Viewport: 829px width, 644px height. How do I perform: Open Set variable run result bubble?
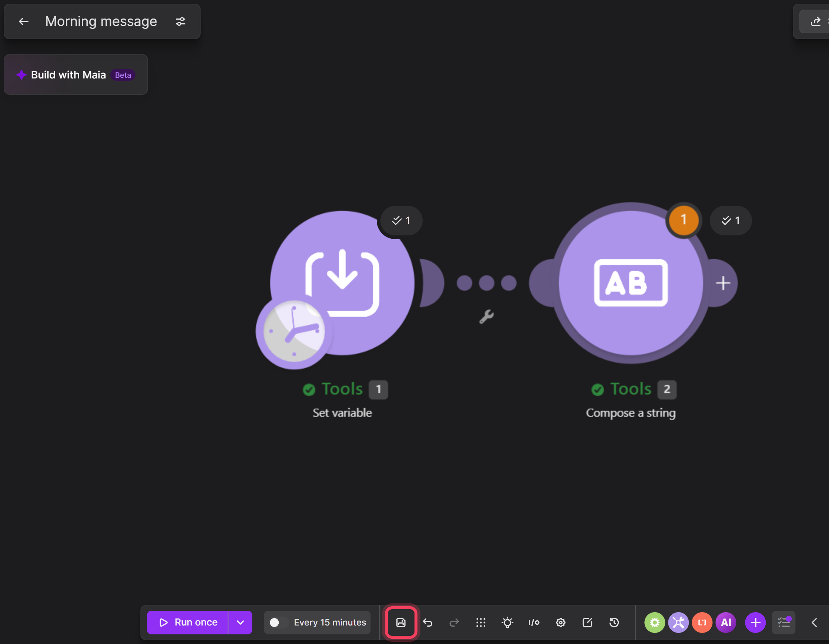[401, 221]
